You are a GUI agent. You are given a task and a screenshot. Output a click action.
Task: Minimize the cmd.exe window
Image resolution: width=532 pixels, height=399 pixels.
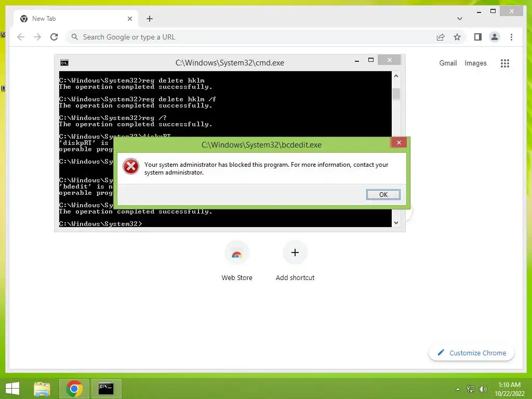[x=356, y=61]
